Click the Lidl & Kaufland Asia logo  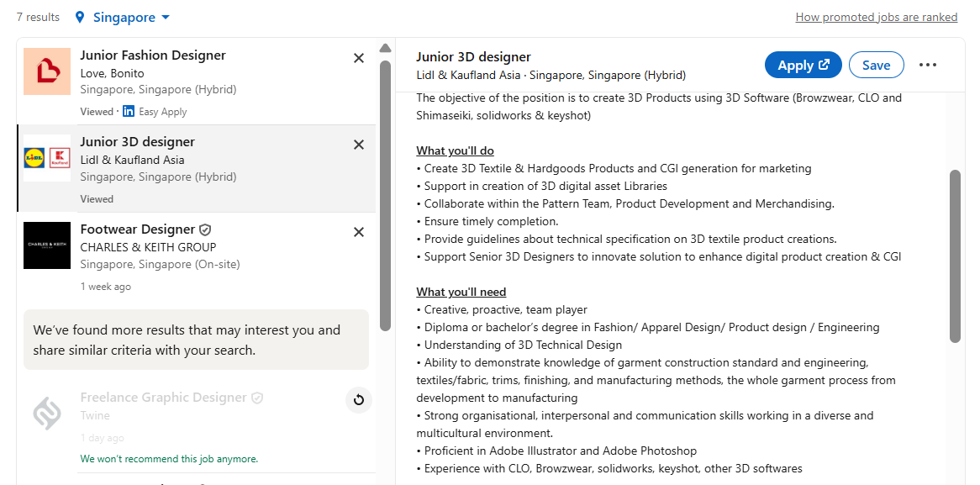(46, 158)
